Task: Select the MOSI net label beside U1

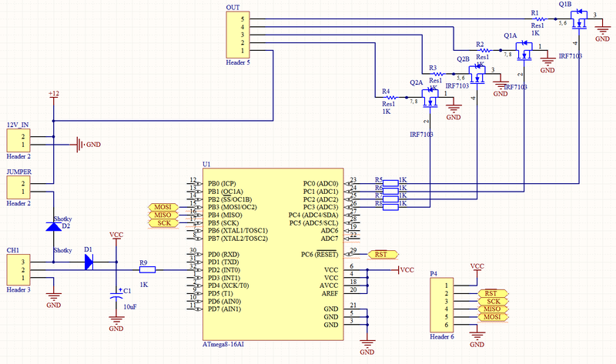Action: (x=163, y=207)
